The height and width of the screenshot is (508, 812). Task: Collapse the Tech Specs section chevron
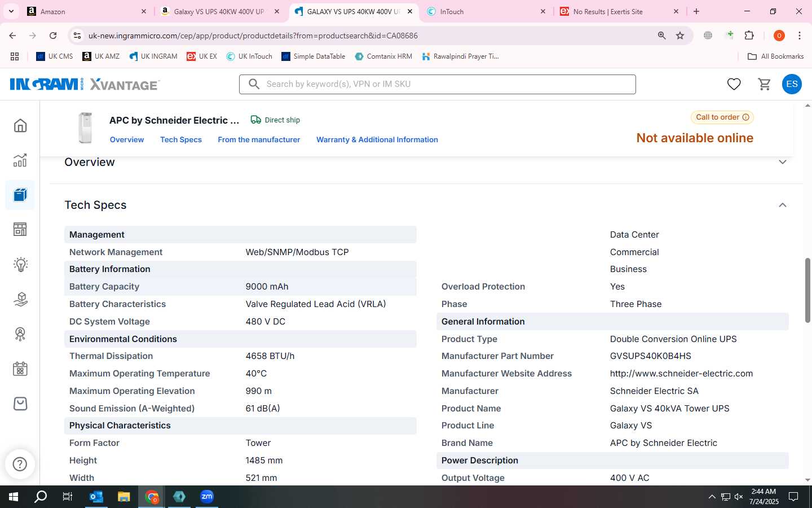tap(783, 205)
